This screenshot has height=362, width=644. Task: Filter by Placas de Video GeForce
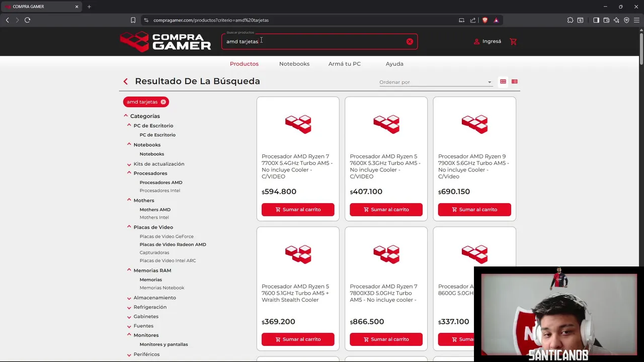[167, 236]
